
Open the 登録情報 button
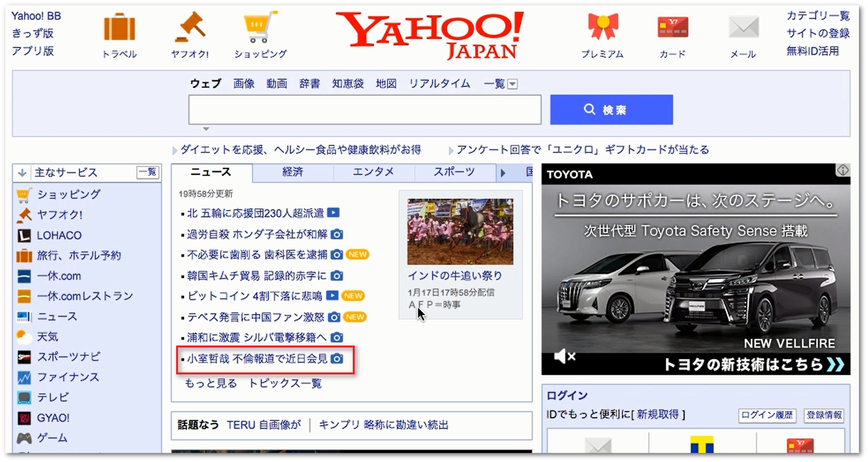pyautogui.click(x=824, y=415)
